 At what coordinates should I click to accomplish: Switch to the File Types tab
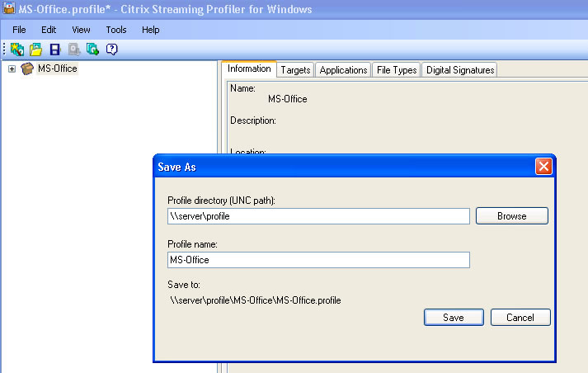(x=397, y=70)
